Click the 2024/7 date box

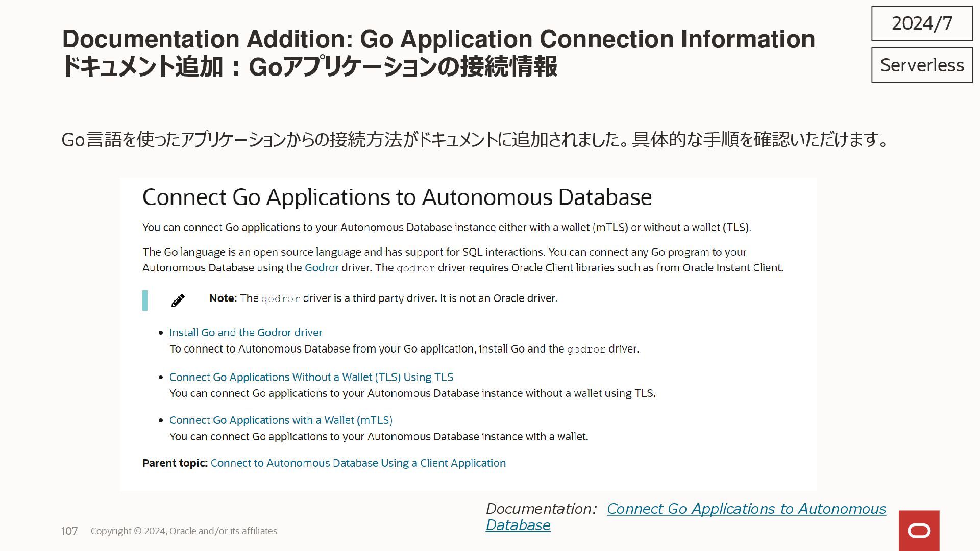921,23
